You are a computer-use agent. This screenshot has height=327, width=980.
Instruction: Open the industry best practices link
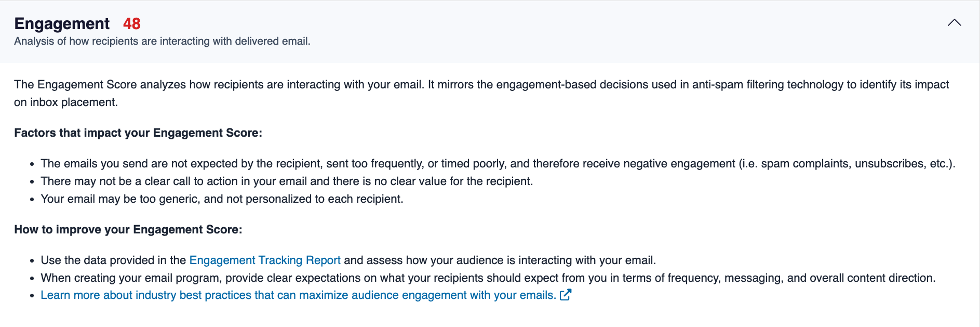coord(298,295)
